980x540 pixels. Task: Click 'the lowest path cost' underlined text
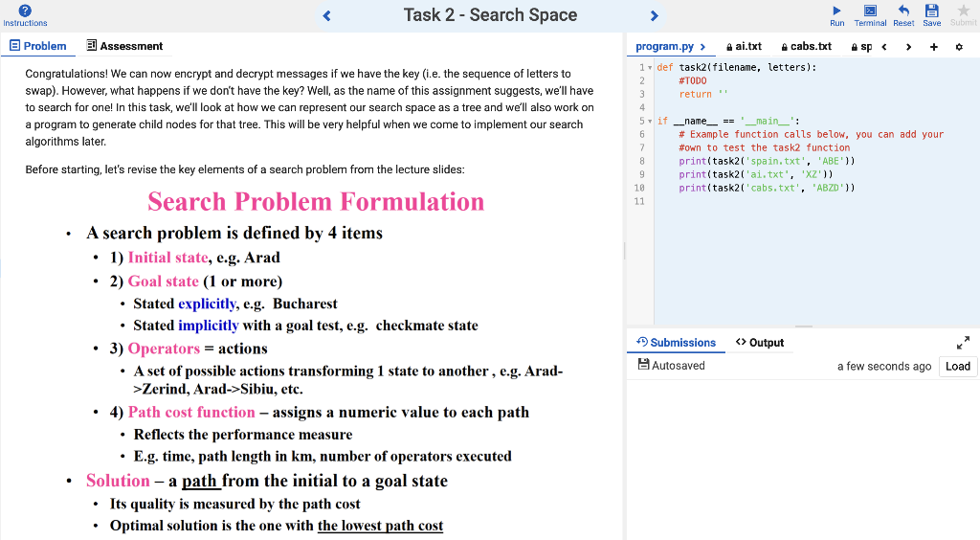[380, 526]
